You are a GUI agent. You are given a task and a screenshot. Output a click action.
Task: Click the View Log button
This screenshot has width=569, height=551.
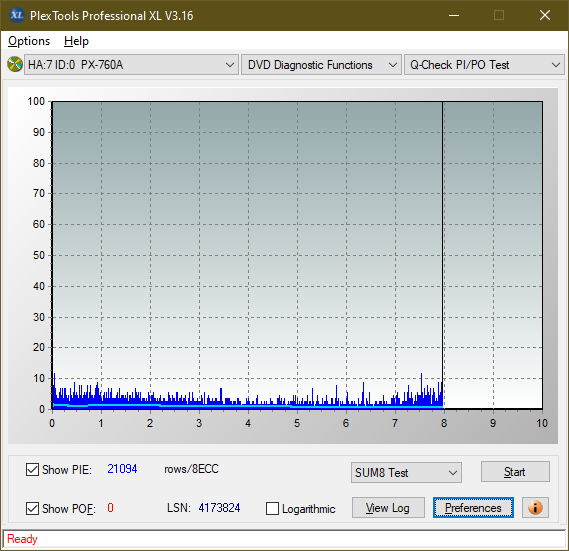coord(388,507)
